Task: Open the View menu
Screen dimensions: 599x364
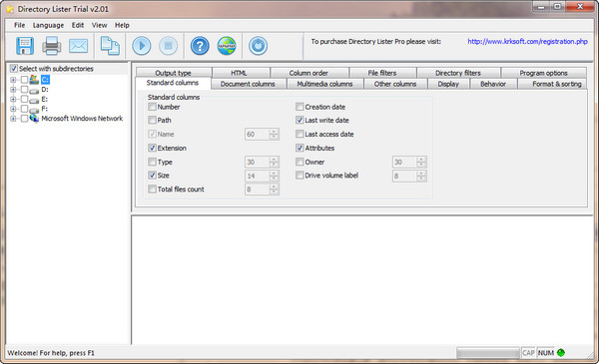Action: click(99, 25)
